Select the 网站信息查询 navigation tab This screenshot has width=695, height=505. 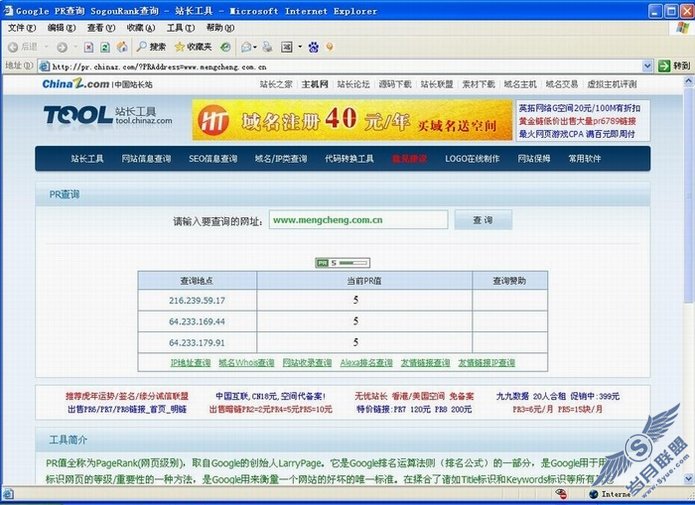point(146,158)
